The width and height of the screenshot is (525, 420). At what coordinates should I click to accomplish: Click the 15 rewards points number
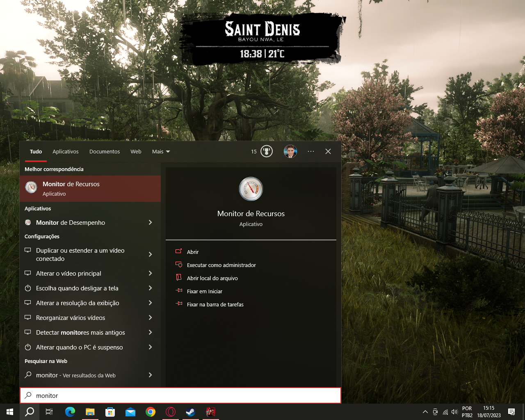click(x=254, y=151)
